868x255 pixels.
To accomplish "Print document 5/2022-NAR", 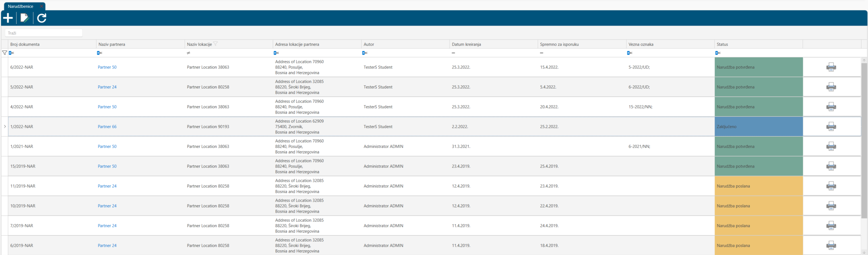I will (x=831, y=87).
